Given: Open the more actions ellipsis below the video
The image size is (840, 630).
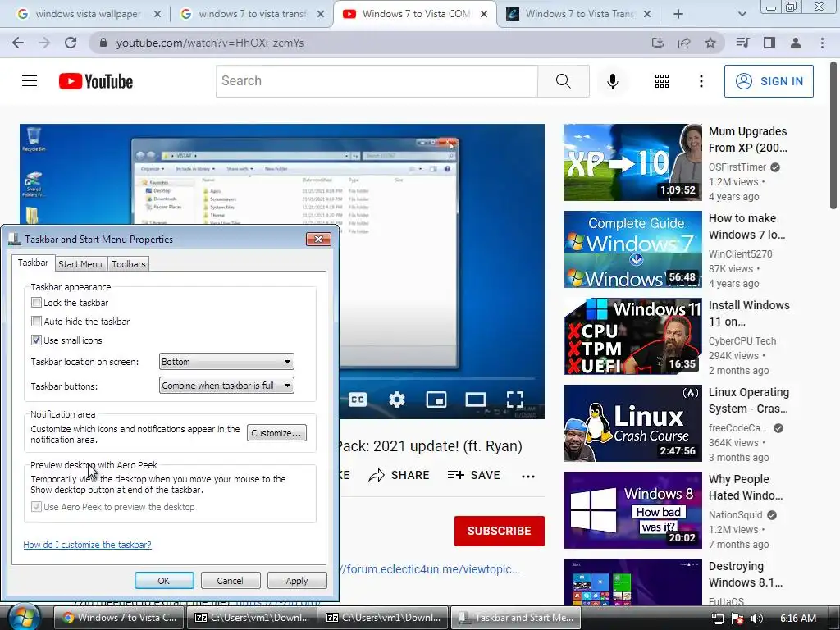Looking at the screenshot, I should click(x=528, y=477).
